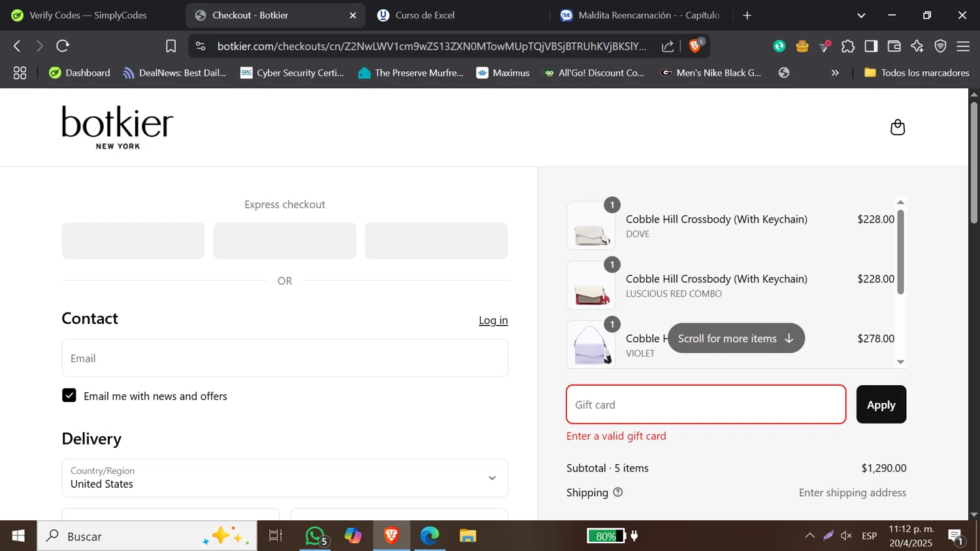Open All'Go! Discount Co... bookmark

click(594, 73)
